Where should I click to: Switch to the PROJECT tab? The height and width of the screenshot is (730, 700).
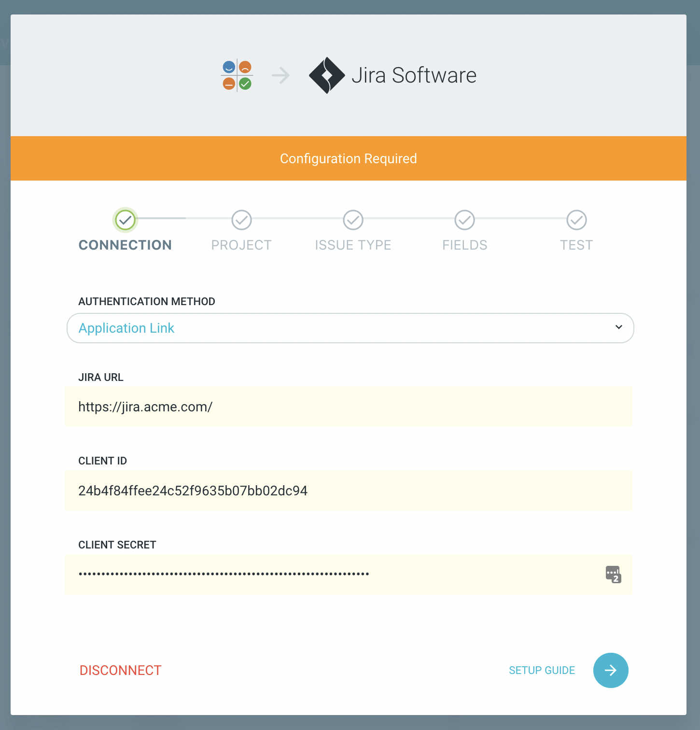pos(241,245)
